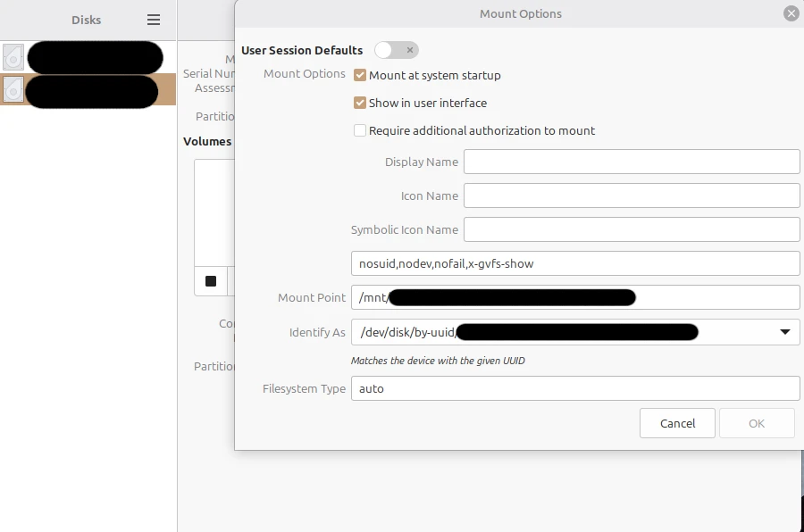
Task: Click the black square unmount button under Volumes
Action: tap(211, 281)
